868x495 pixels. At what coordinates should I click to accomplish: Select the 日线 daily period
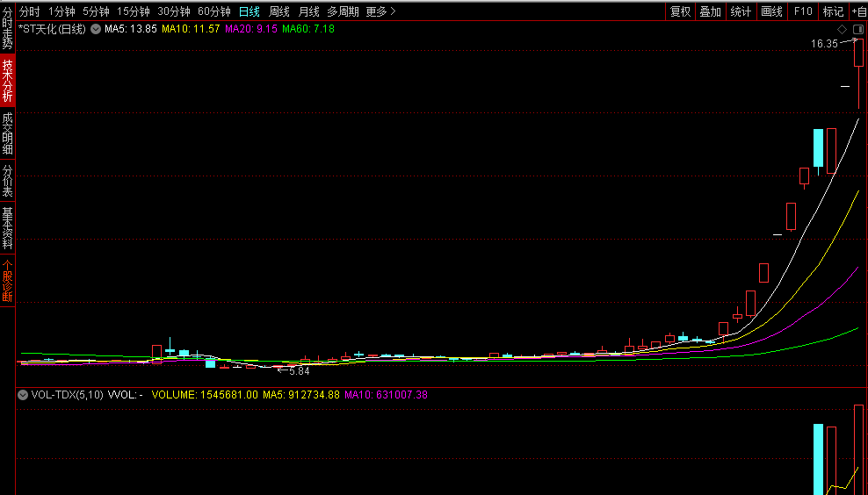(250, 11)
